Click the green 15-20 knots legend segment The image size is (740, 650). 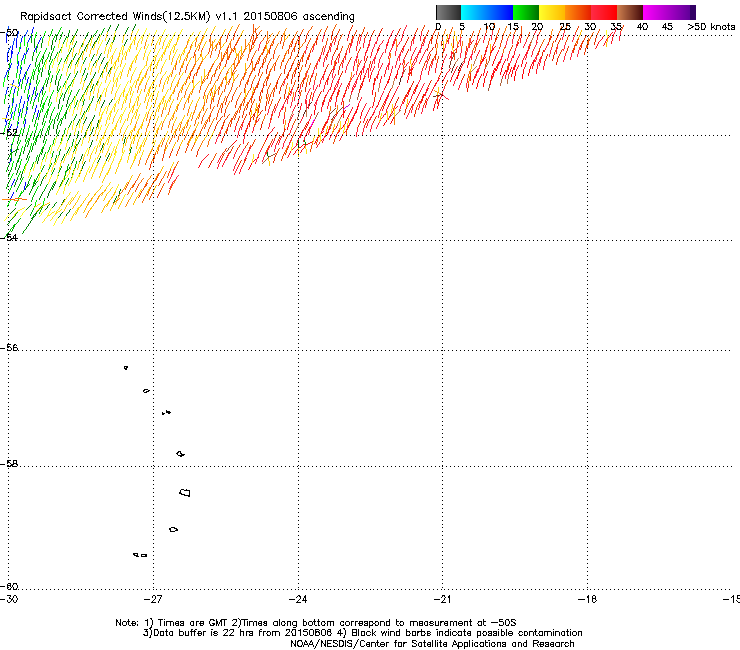(x=526, y=12)
